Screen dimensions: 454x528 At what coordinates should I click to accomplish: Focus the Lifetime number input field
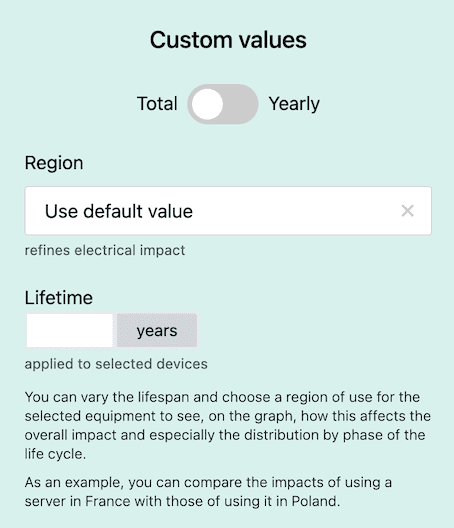point(70,330)
